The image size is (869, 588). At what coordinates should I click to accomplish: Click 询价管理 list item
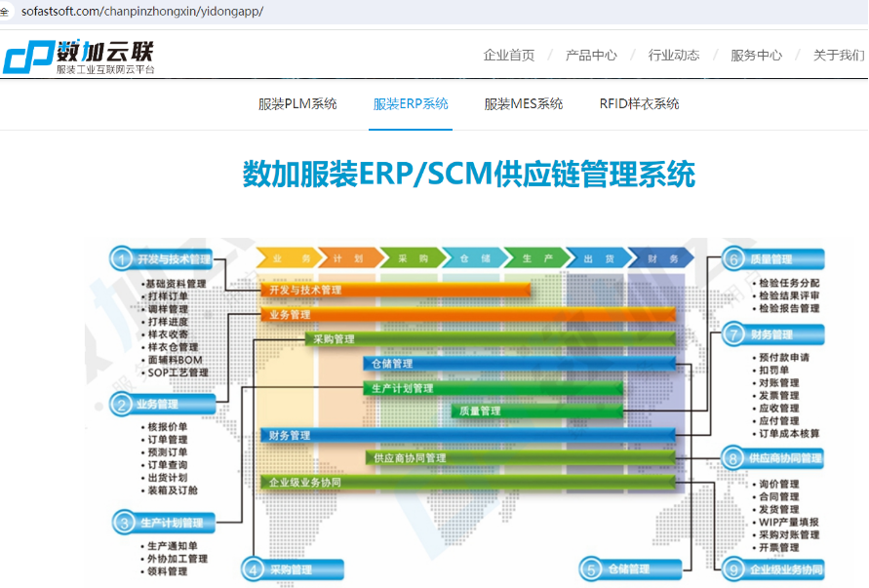pos(777,484)
